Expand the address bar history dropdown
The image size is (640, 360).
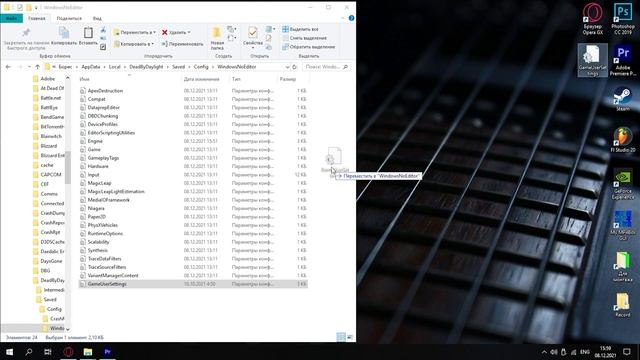coord(287,67)
